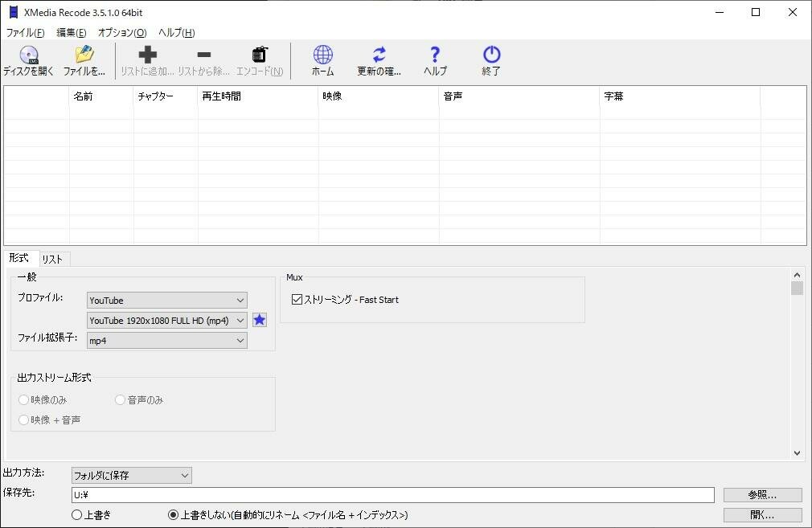Select 音声のみ radio button
The width and height of the screenshot is (812, 528).
[x=120, y=399]
